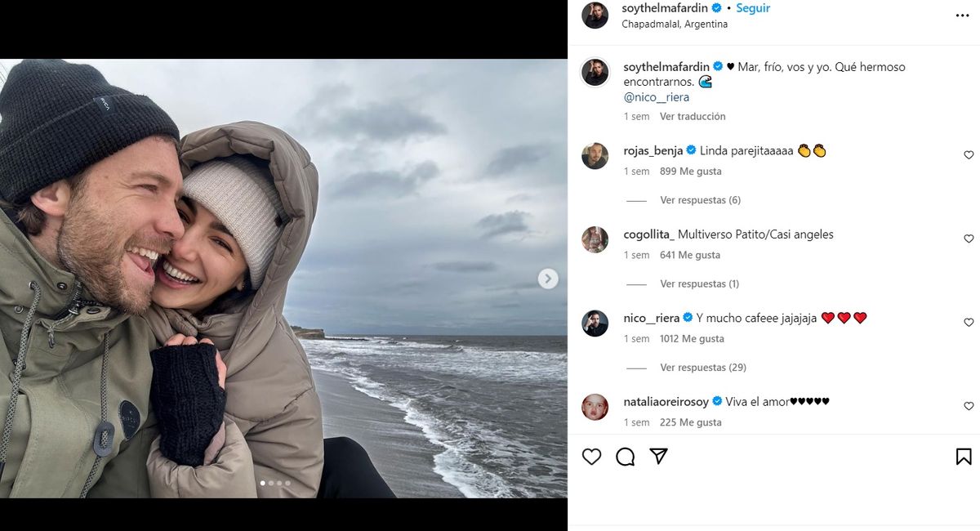Open rojas_benja's profile avatar
This screenshot has height=531, width=980.
tap(595, 156)
